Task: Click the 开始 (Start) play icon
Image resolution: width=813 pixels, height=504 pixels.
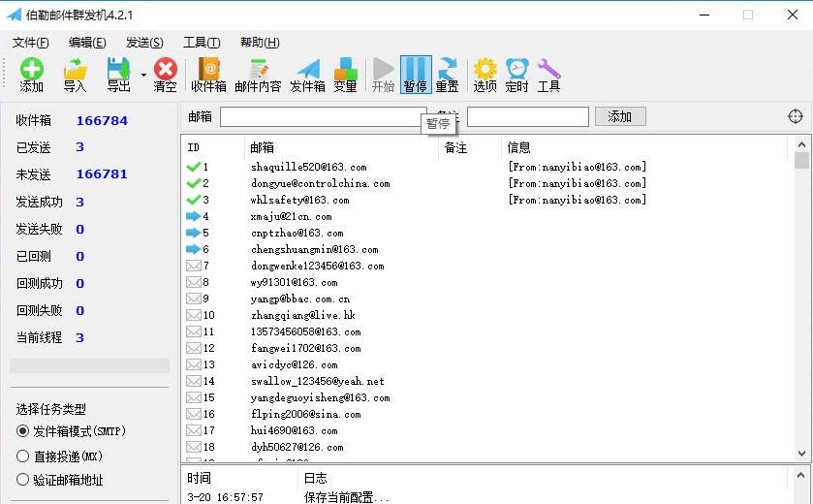Action: pyautogui.click(x=383, y=76)
